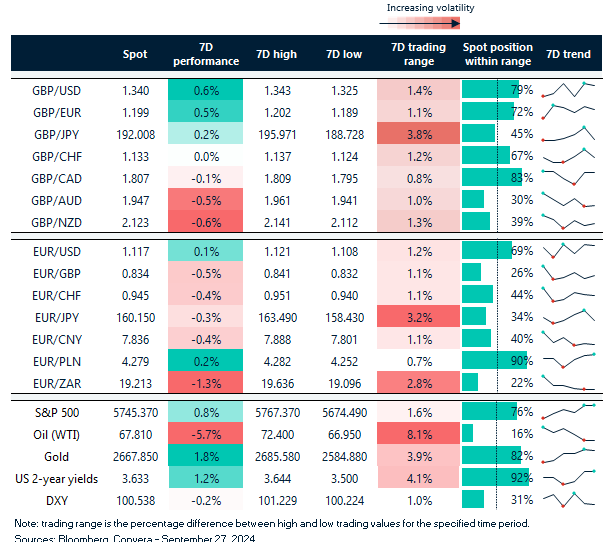Click DXY 7D high value 101.229
The height and width of the screenshot is (542, 606).
[x=277, y=501]
